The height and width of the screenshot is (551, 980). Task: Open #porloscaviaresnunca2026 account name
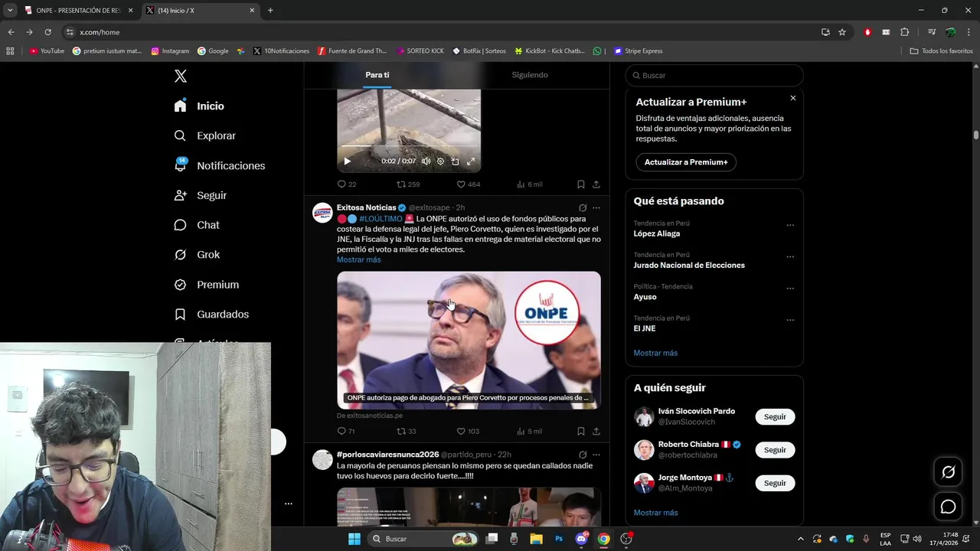[387, 455]
